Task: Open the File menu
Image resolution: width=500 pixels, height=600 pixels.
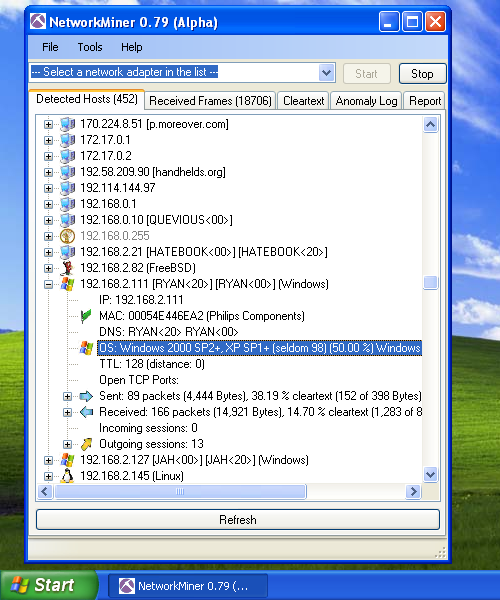Action: pyautogui.click(x=50, y=47)
